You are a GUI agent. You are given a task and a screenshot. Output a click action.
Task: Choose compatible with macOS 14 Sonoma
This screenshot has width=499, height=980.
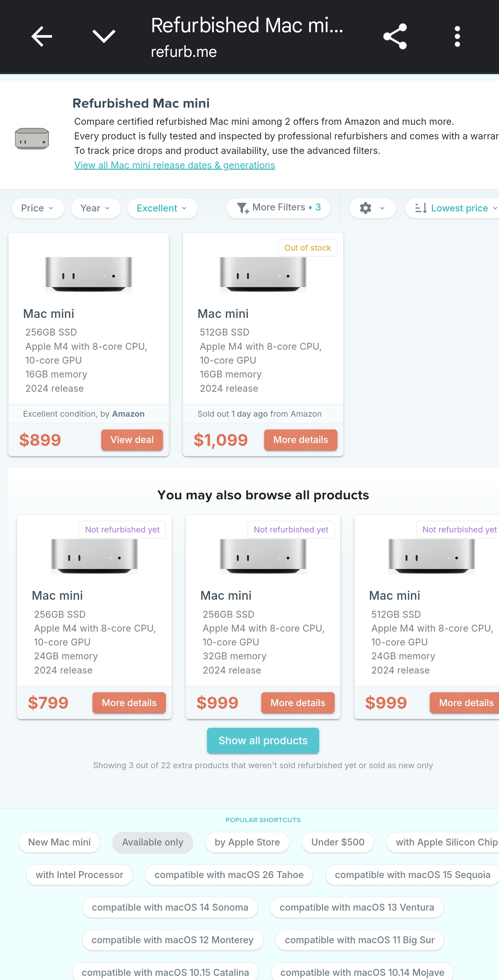click(x=170, y=907)
